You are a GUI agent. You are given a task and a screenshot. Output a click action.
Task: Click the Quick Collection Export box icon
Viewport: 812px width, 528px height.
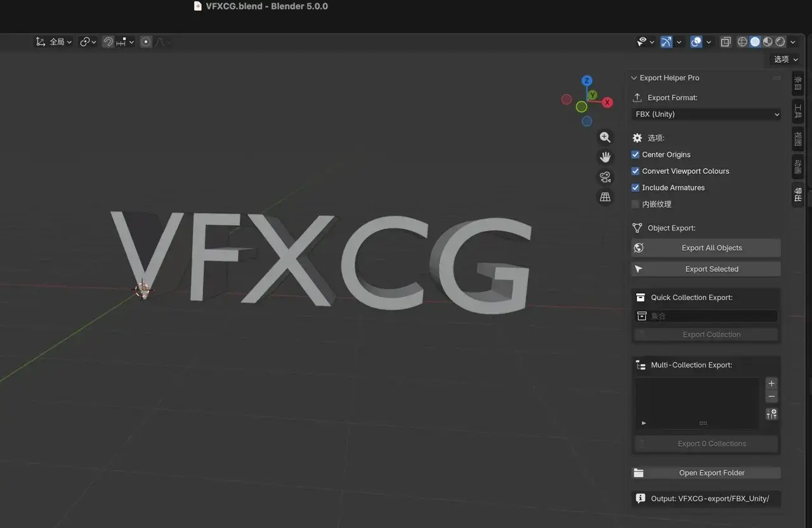pyautogui.click(x=641, y=297)
